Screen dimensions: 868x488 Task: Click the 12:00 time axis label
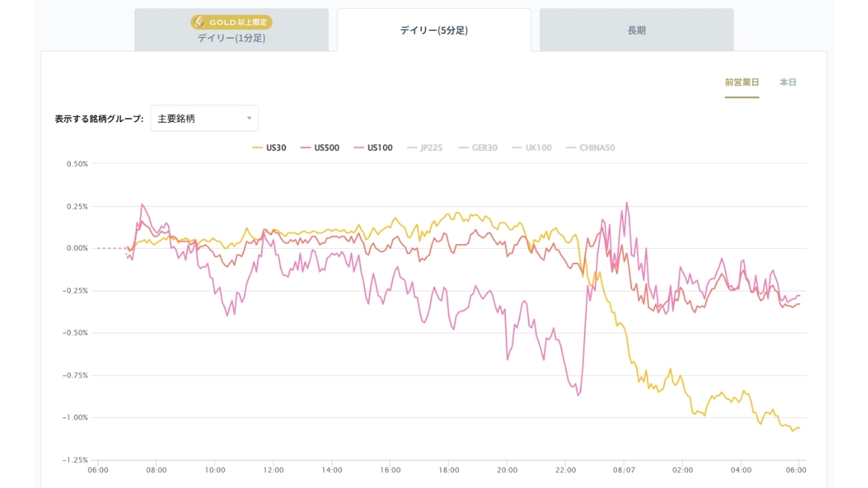pyautogui.click(x=273, y=470)
